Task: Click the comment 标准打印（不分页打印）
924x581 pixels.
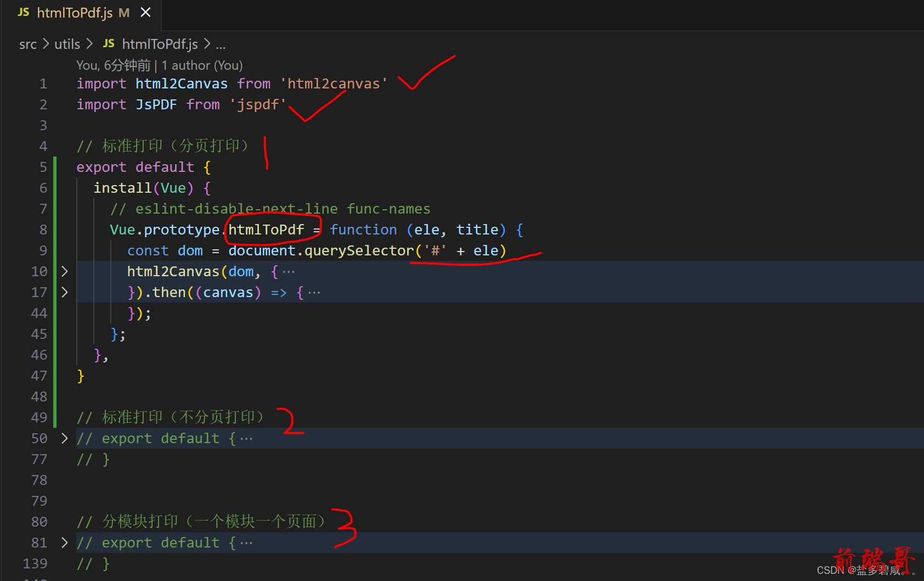Action: coord(172,417)
